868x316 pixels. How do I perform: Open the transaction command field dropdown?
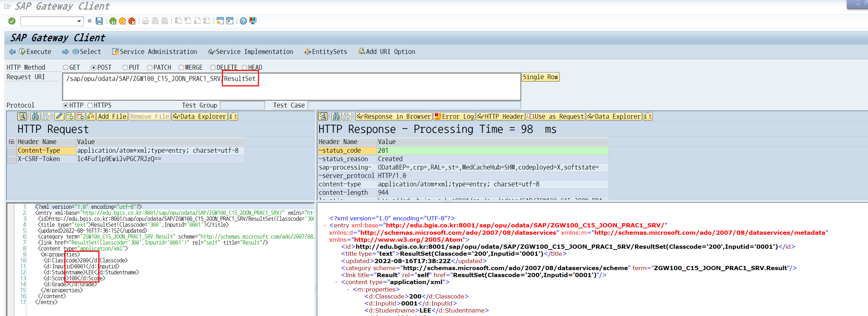pyautogui.click(x=79, y=21)
